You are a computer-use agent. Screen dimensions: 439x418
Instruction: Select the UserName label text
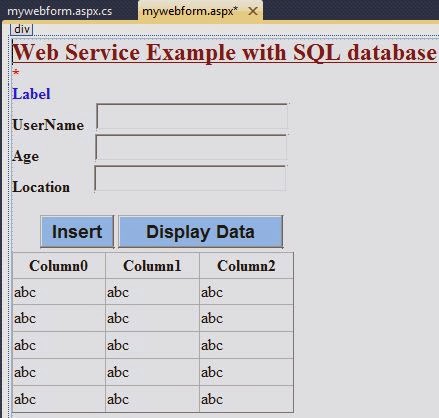tap(48, 125)
